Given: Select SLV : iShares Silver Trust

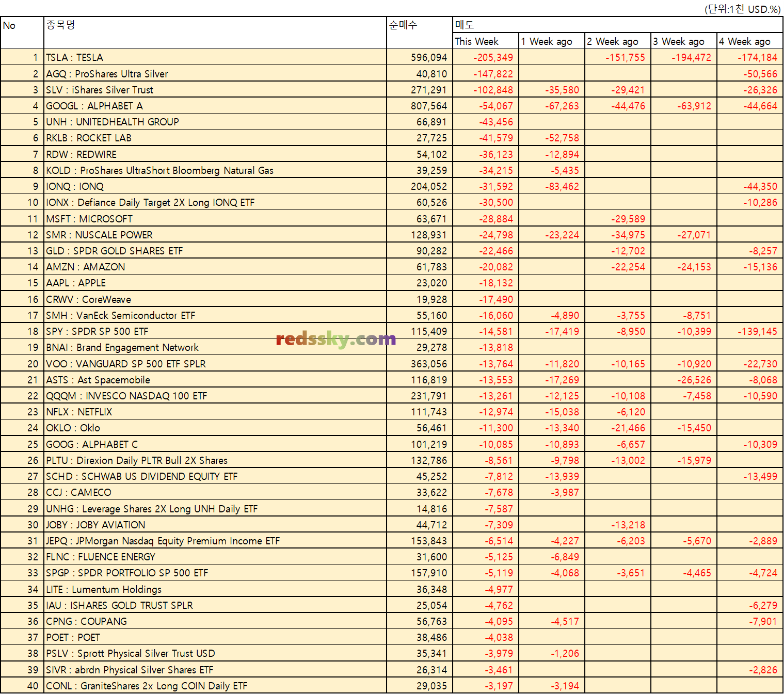Looking at the screenshot, I should pyautogui.click(x=215, y=90).
